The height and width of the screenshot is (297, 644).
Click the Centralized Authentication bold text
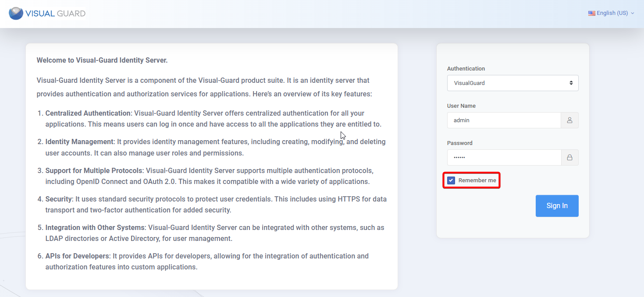[x=88, y=113]
